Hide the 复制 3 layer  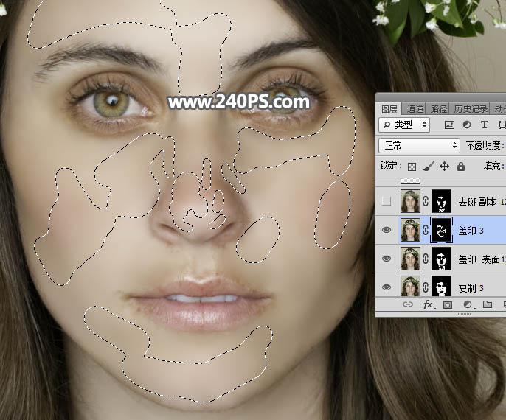click(x=387, y=287)
